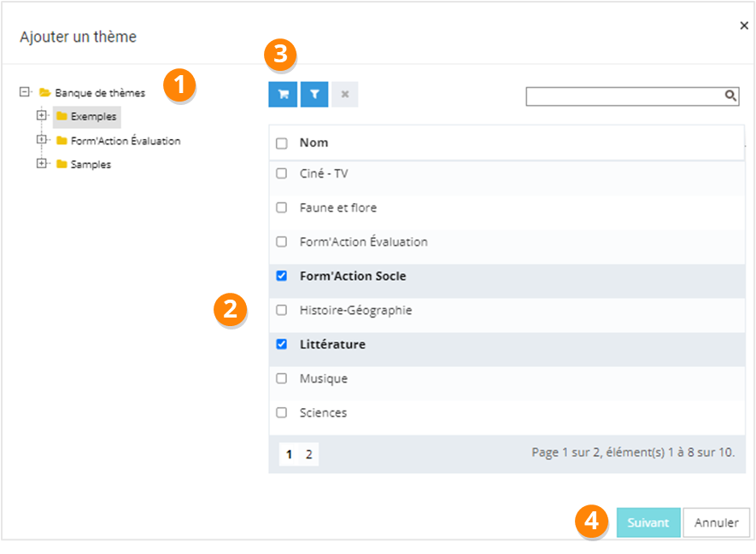Screen dimensions: 756x554
Task: Close the Ajouter un thème dialog
Action: [x=743, y=26]
